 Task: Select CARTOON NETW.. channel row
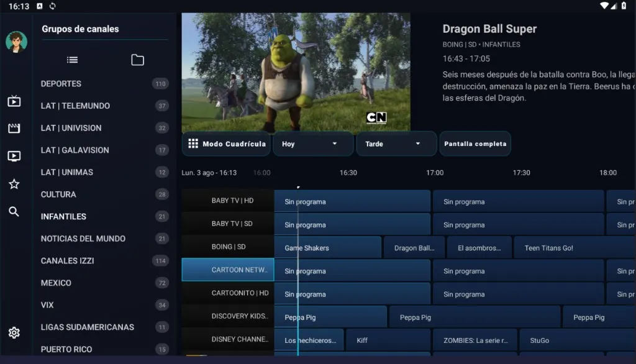(228, 270)
